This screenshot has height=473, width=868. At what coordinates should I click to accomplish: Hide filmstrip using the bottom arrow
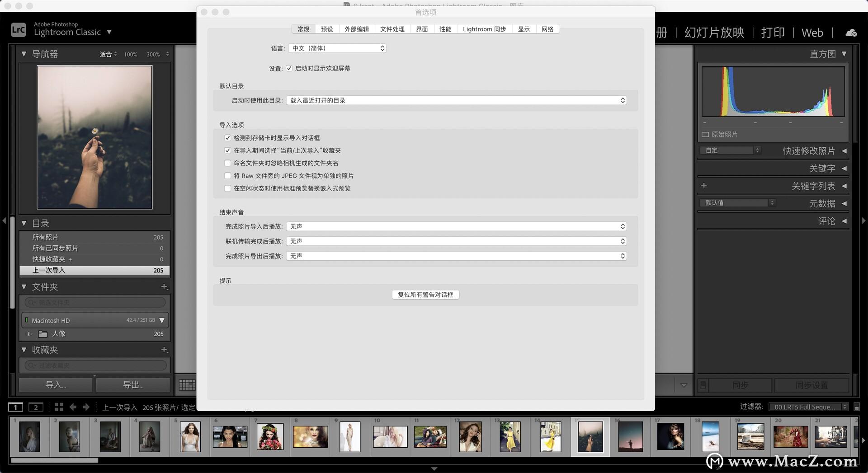[x=434, y=469]
